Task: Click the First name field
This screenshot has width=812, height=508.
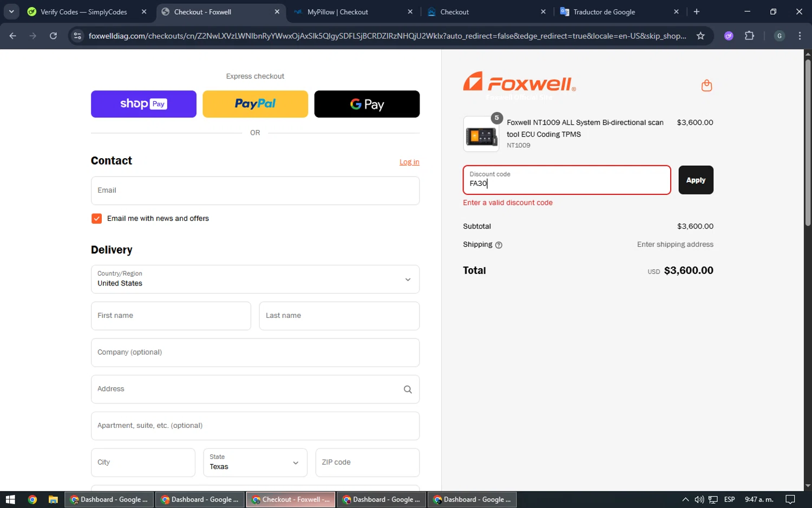Action: (x=171, y=316)
